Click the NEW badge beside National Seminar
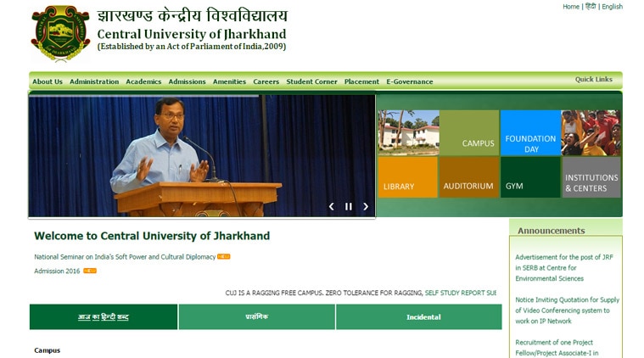644x358 pixels. click(x=224, y=256)
